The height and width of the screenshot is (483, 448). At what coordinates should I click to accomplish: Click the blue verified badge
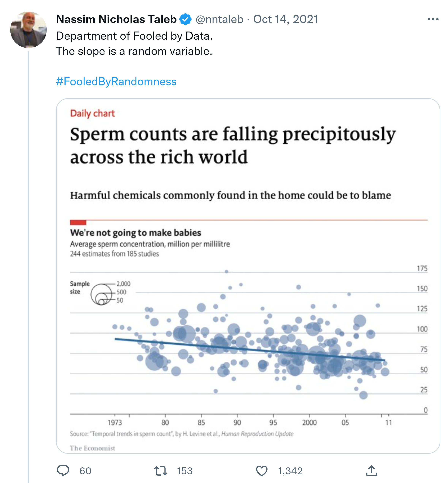[185, 19]
